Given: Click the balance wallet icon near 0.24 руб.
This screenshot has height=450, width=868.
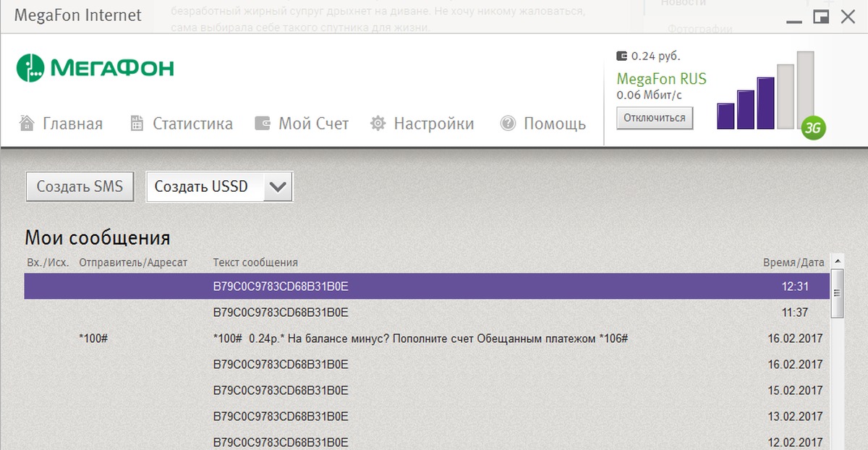Looking at the screenshot, I should pyautogui.click(x=621, y=56).
